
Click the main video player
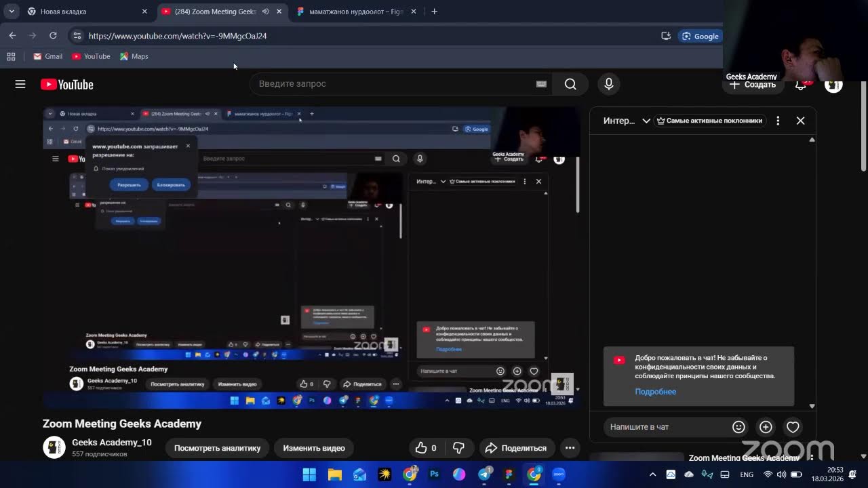[311, 258]
